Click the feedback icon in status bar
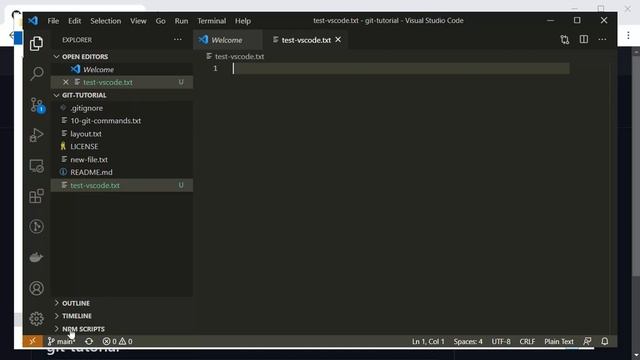The image size is (640, 360). click(587, 341)
